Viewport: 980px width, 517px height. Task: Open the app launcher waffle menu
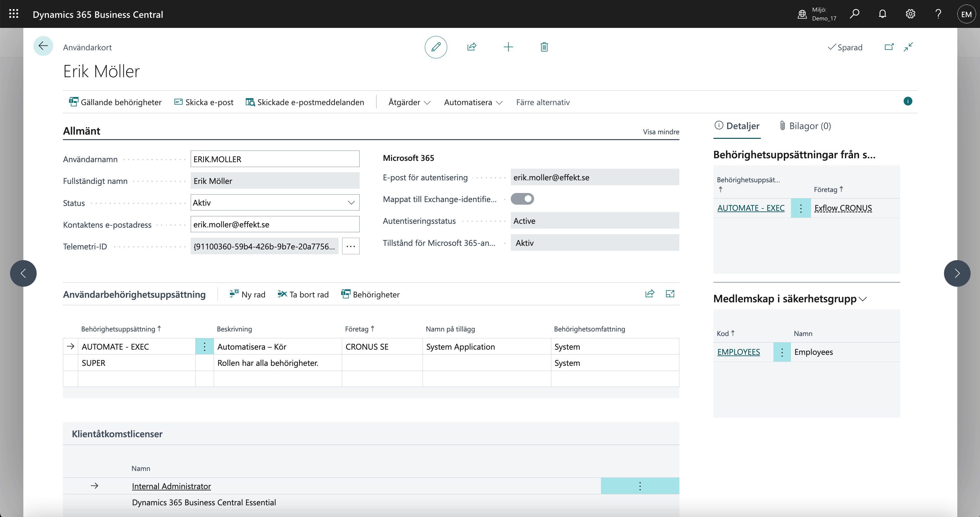[14, 14]
